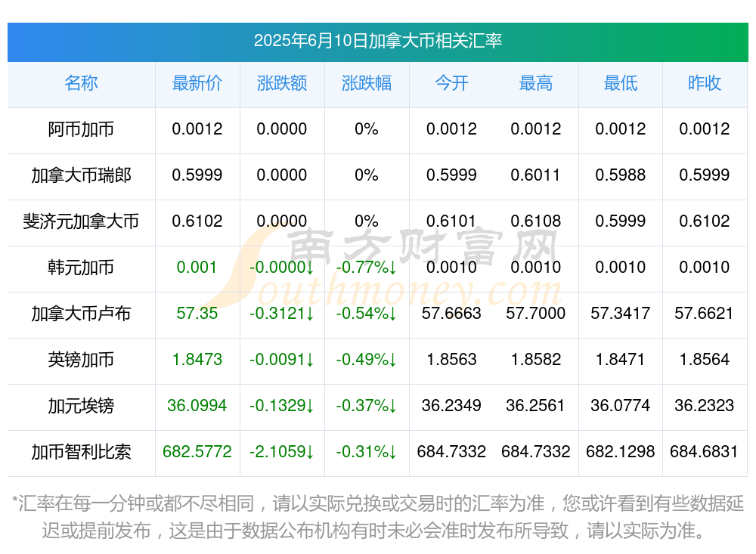Image resolution: width=756 pixels, height=554 pixels.
Task: Click previous close 36.2323
Action: pyautogui.click(x=705, y=406)
